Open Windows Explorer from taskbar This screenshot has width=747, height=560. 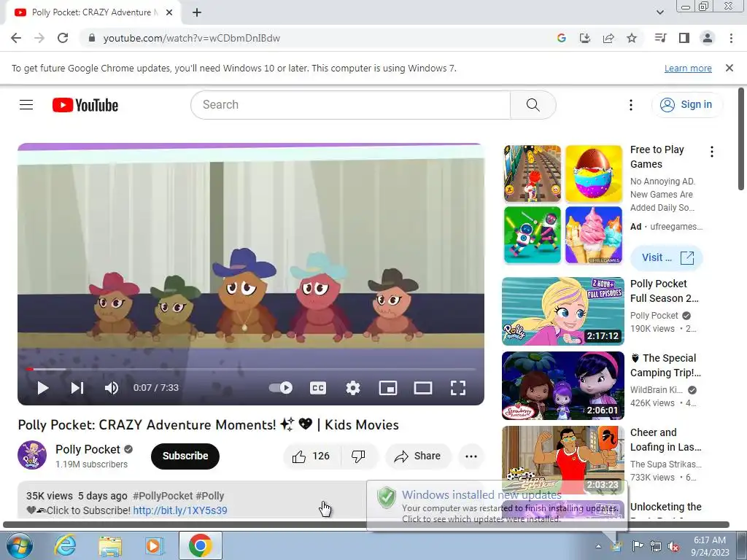pos(109,545)
